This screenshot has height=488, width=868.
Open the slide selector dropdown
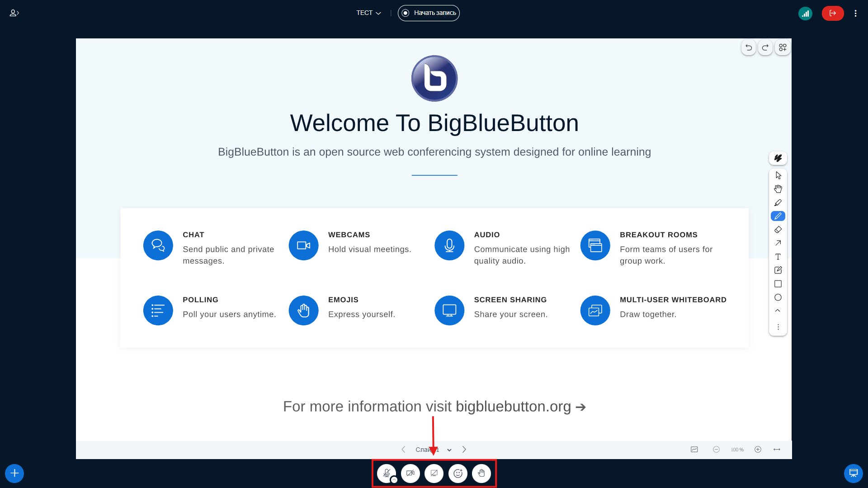(449, 450)
